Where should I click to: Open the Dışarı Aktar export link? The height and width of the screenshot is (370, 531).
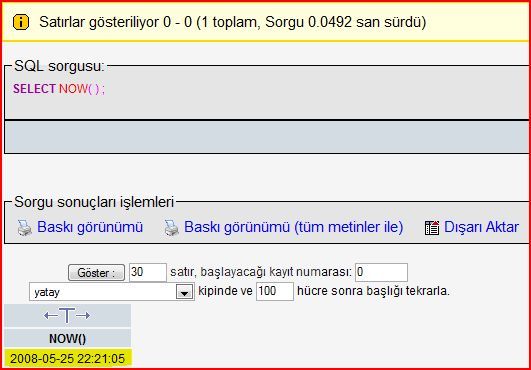[x=481, y=227]
